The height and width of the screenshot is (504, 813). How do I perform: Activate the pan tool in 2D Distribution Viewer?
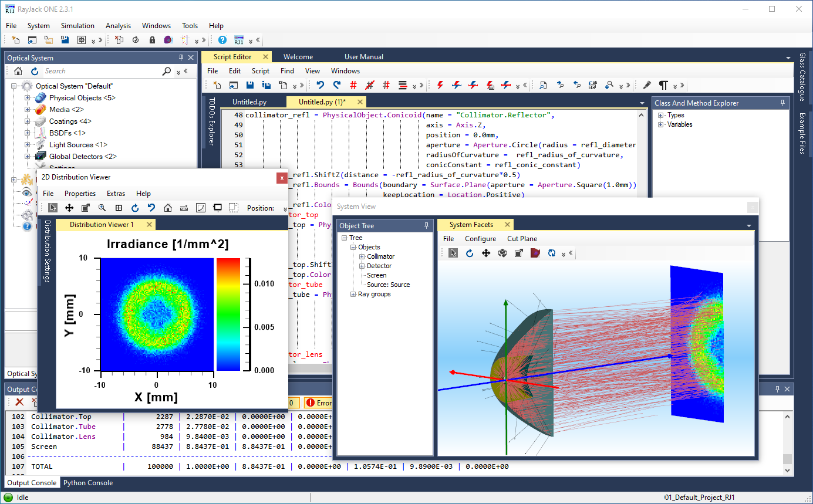pos(69,208)
